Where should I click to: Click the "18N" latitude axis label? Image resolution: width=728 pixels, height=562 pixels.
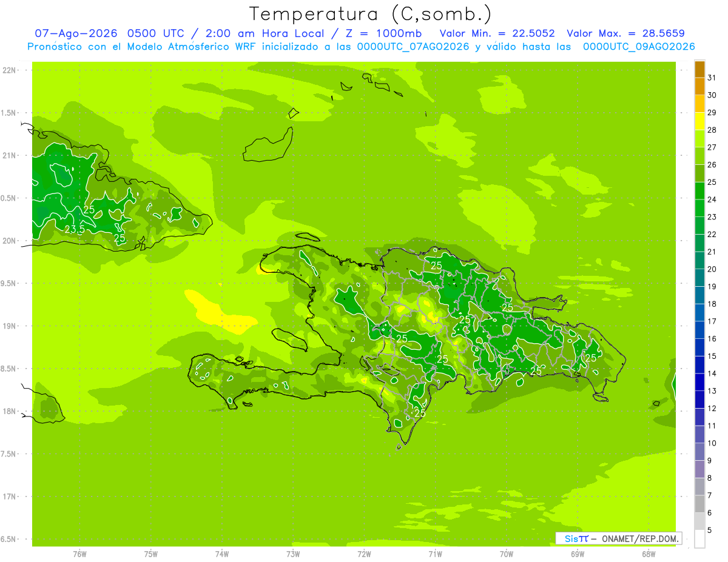pyautogui.click(x=9, y=411)
